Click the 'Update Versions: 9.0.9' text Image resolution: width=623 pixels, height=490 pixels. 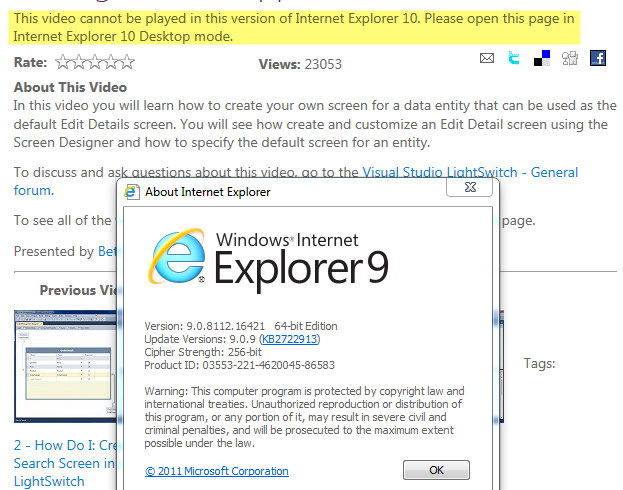pos(200,339)
